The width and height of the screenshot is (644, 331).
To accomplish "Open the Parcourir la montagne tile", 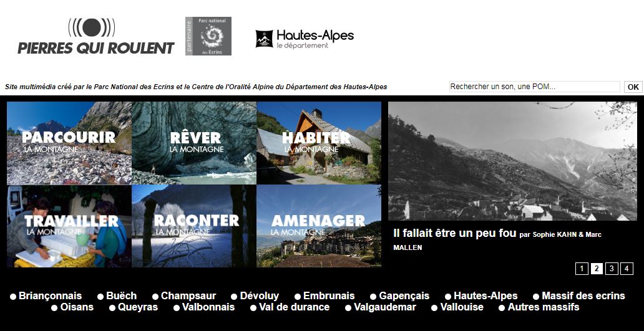I will click(69, 143).
